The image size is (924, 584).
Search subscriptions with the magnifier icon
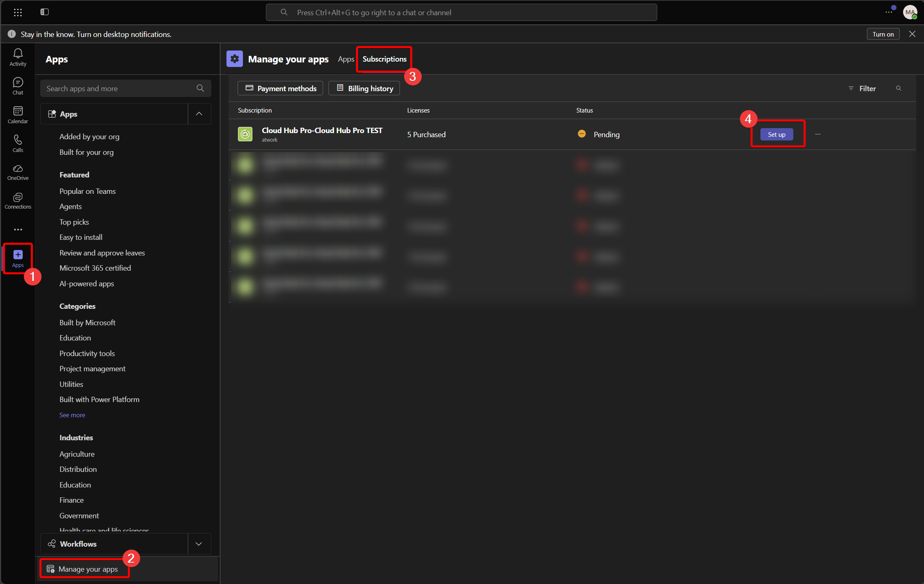[x=899, y=88]
